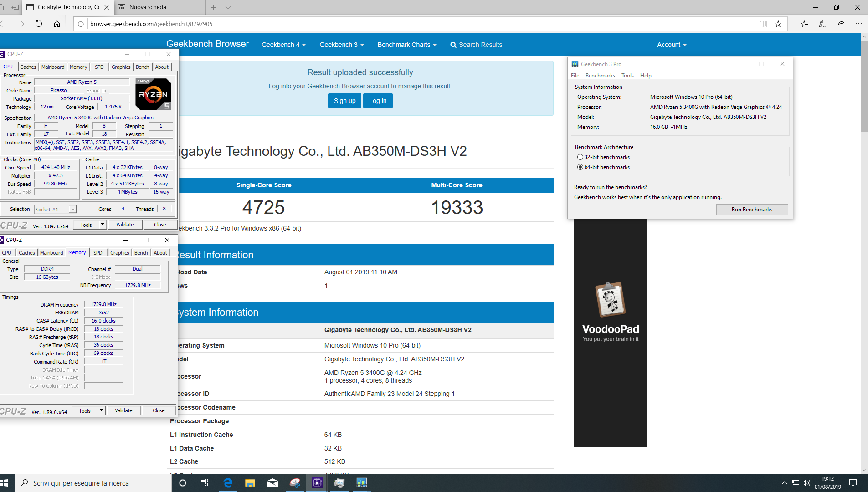Open the reading view icon in address bar
Viewport: 868px width, 492px height.
pos(763,24)
